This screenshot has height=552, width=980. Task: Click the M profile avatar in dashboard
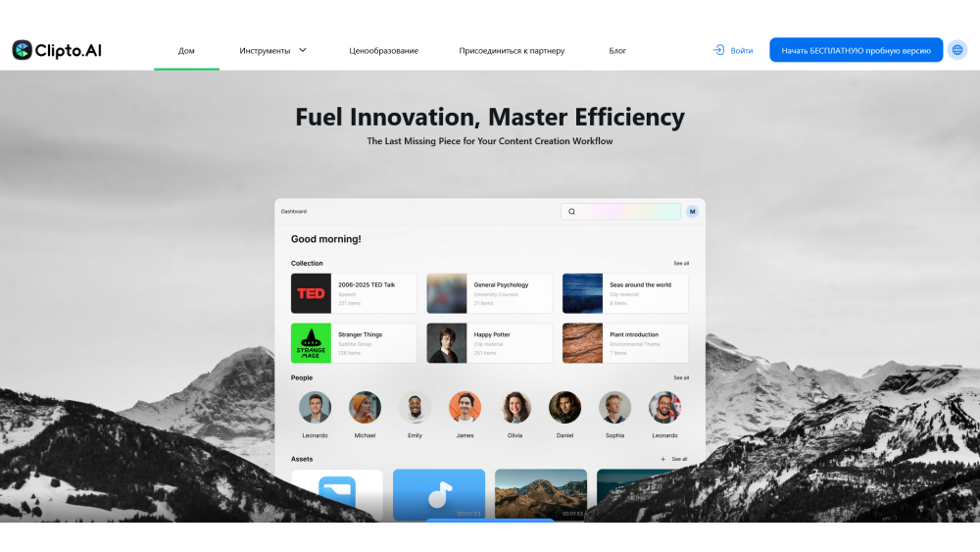pyautogui.click(x=692, y=211)
